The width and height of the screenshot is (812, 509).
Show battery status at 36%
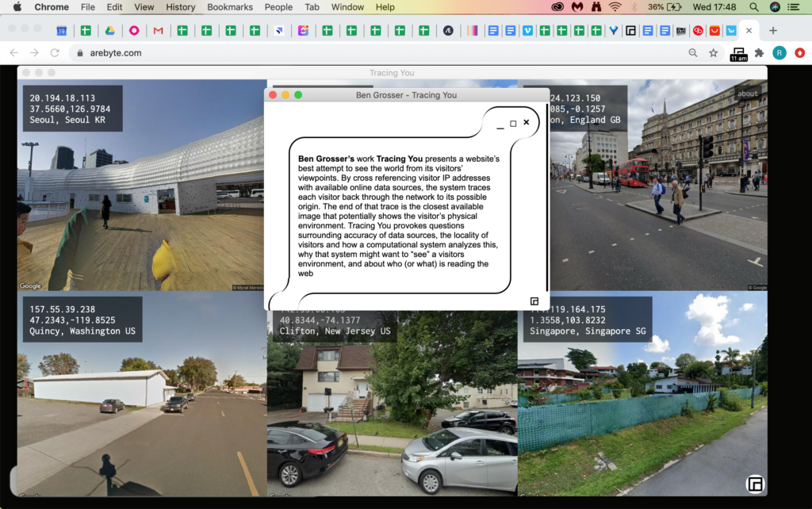click(x=665, y=7)
